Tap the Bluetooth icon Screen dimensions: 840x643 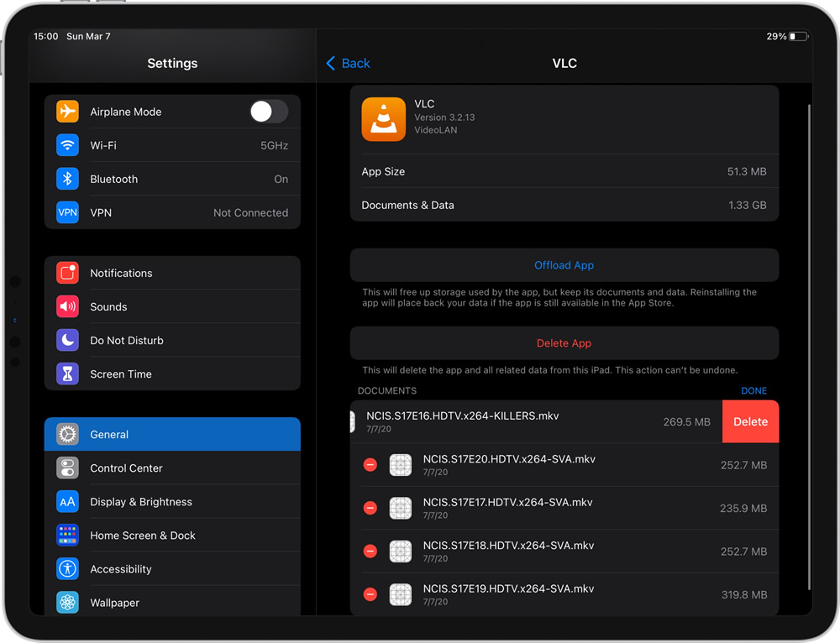[x=67, y=179]
